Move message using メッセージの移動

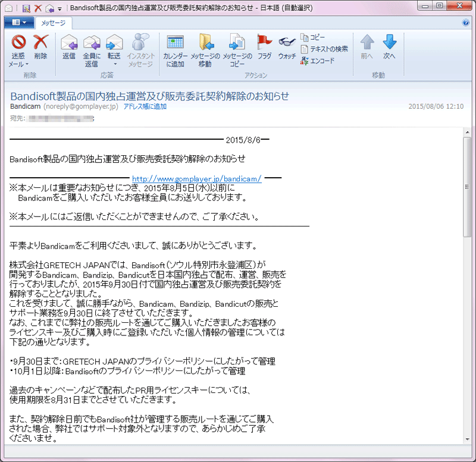[205, 51]
